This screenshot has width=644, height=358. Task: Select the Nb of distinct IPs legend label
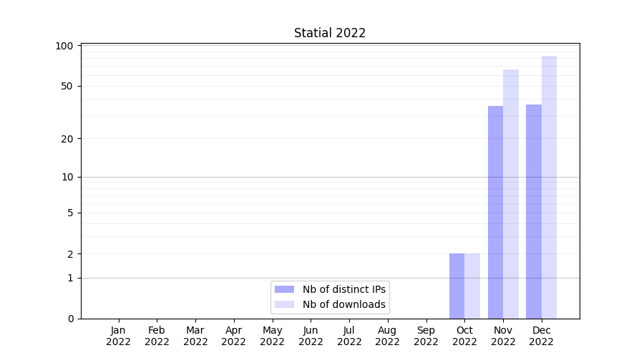[344, 289]
